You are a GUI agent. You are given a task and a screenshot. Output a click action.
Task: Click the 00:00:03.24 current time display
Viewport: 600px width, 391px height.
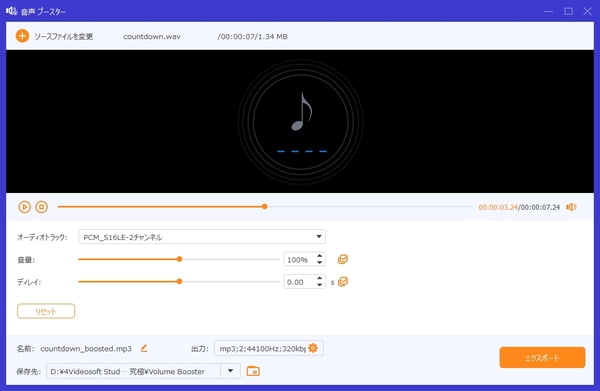tap(498, 207)
